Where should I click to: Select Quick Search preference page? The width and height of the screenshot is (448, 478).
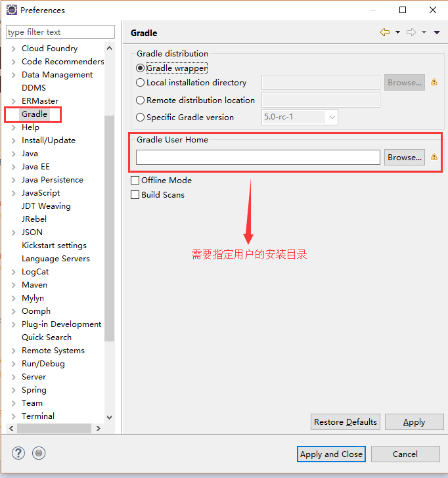(x=47, y=337)
